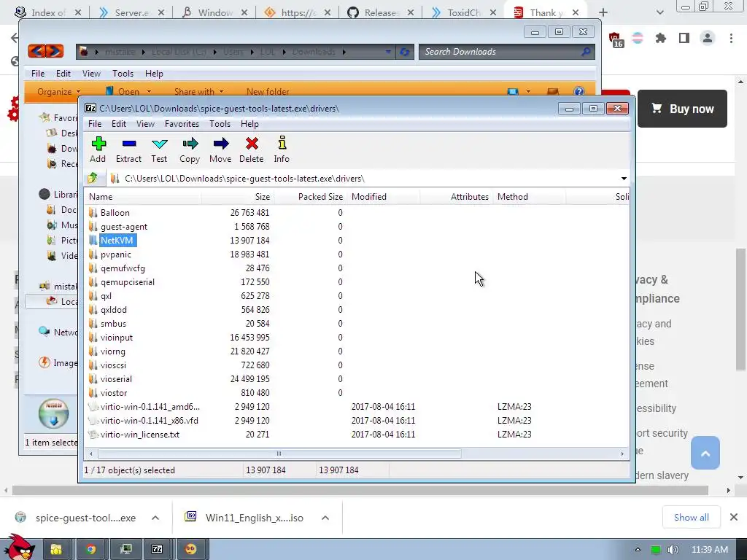The height and width of the screenshot is (560, 747).
Task: Click the Explorer help question mark icon
Action: (x=578, y=91)
